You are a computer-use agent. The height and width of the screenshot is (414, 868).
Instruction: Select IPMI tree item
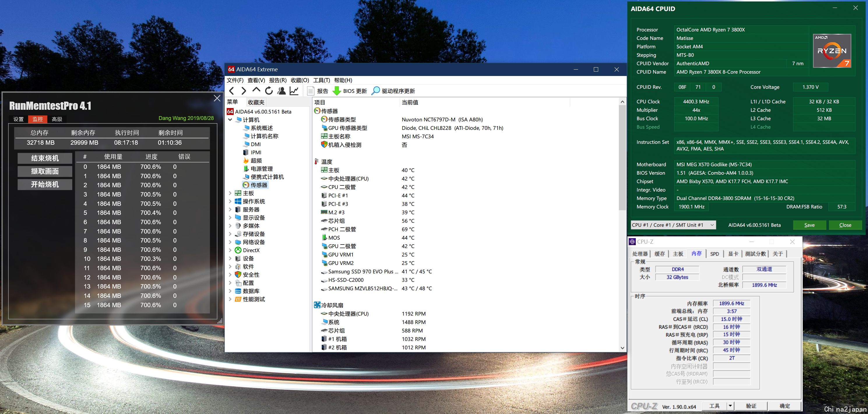point(252,152)
